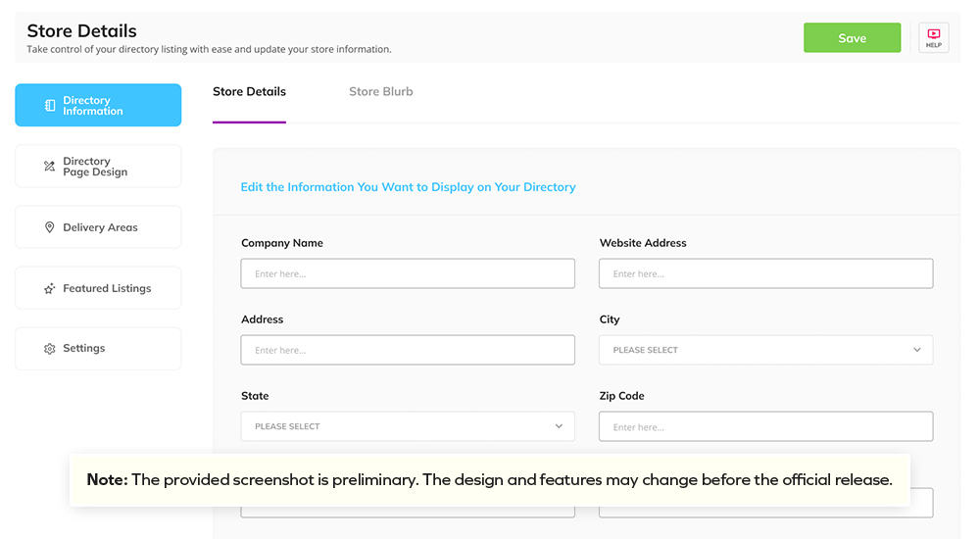Screen dimensions: 980x539
Task: Open Featured Listings section
Action: pyautogui.click(x=98, y=288)
